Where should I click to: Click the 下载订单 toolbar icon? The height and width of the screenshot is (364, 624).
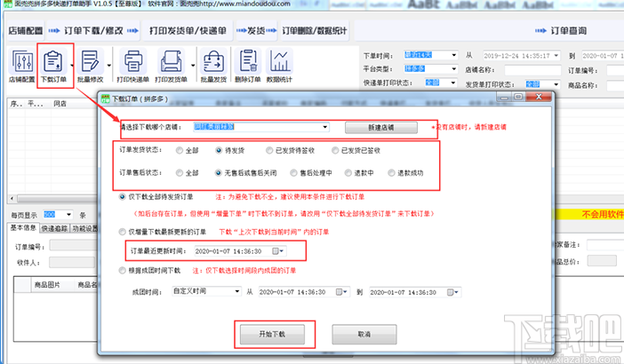coord(53,66)
